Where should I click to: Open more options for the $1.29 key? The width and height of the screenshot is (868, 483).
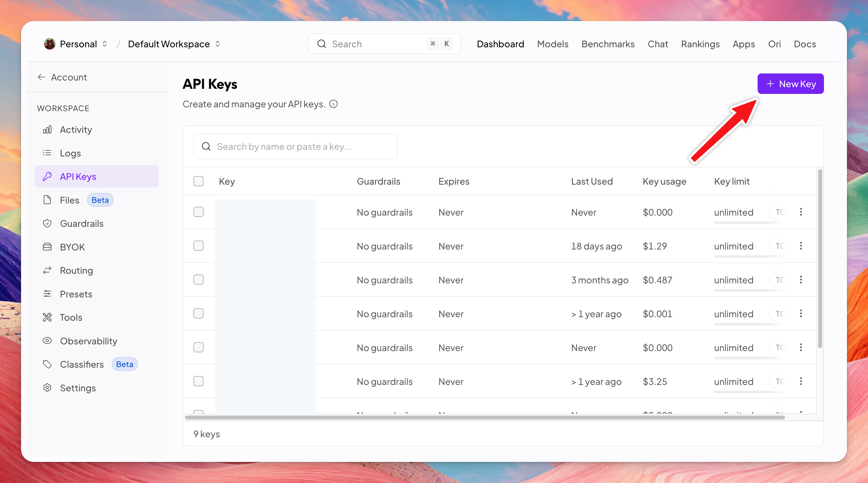point(801,246)
